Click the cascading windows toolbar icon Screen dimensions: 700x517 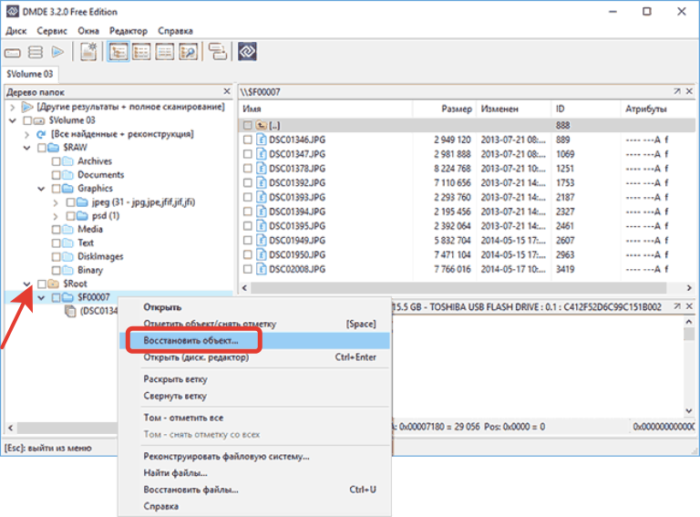click(218, 52)
